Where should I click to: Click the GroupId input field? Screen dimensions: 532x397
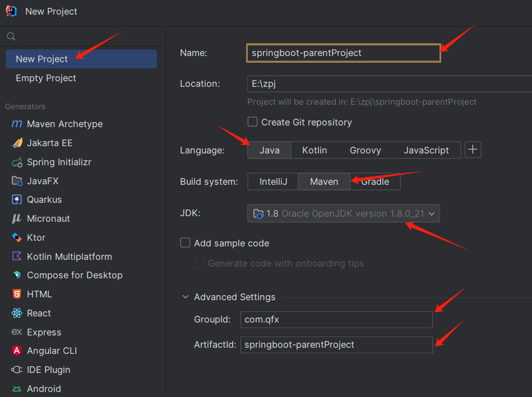(x=336, y=320)
